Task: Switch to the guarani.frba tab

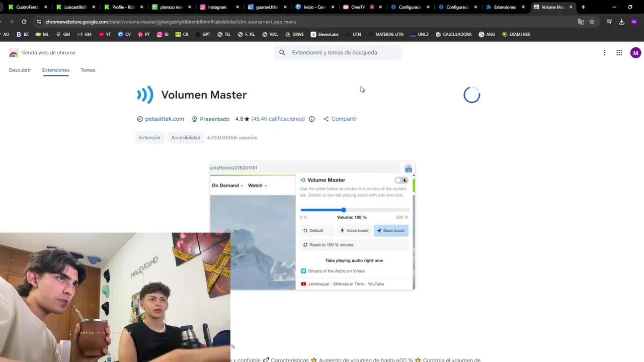Action: coord(267,7)
